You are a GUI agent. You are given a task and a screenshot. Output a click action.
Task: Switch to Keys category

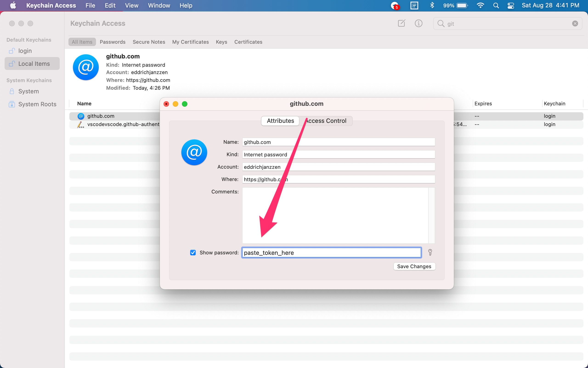coord(221,42)
